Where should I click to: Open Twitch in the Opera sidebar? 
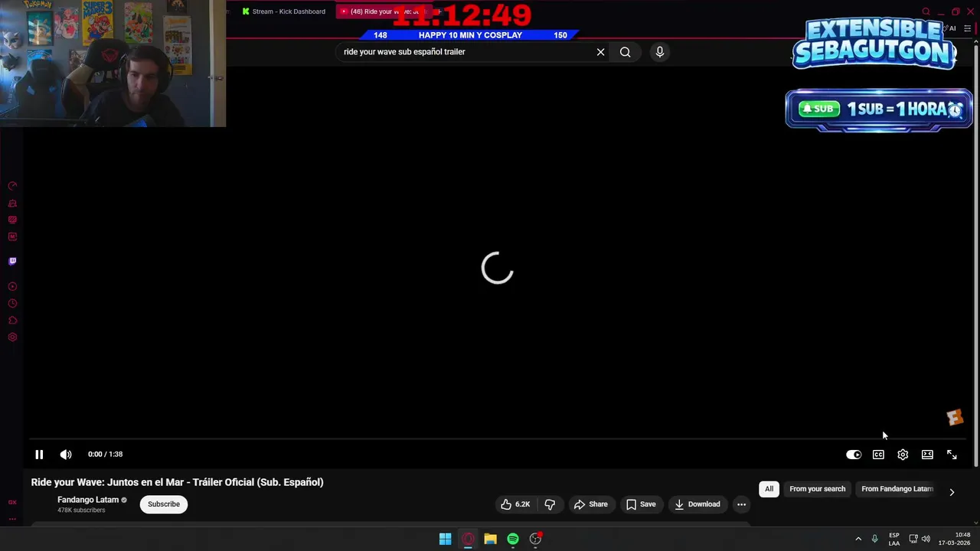12,261
